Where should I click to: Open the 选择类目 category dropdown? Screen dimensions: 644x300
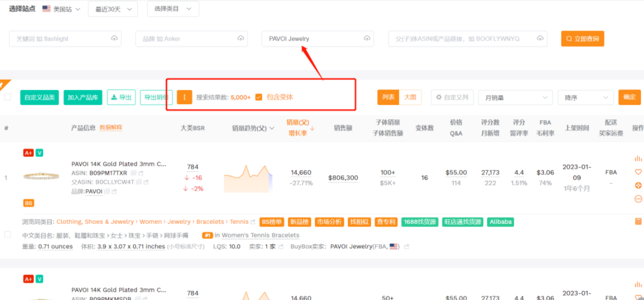(173, 9)
